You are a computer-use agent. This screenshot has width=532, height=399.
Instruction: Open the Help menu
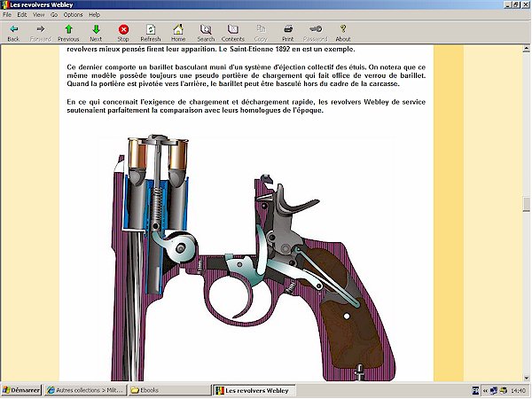pyautogui.click(x=94, y=15)
